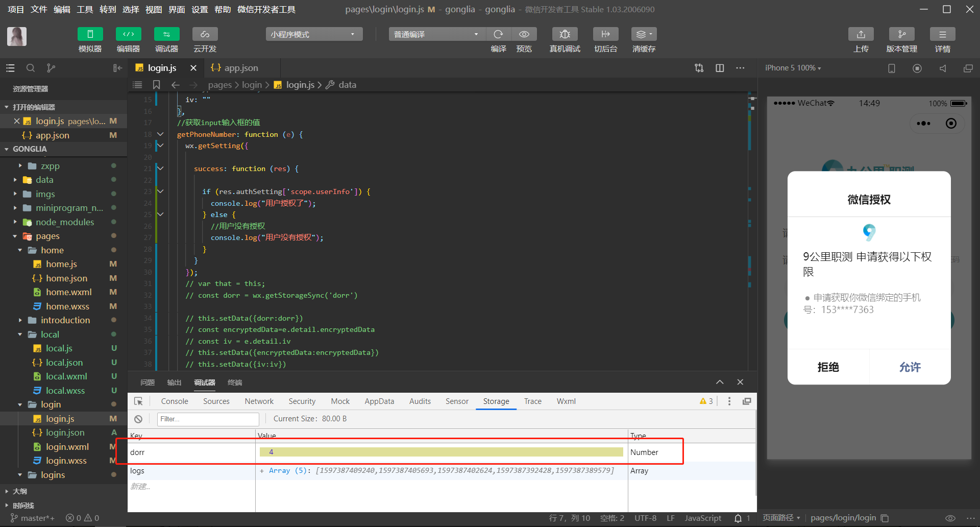Open 云开发 cloud development
This screenshot has width=980, height=527.
[x=205, y=34]
